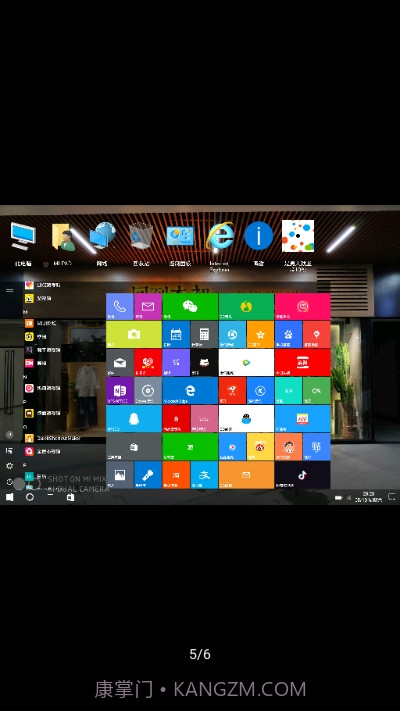
Task: Open the Baidu Tieba blue tile
Action: click(x=317, y=447)
